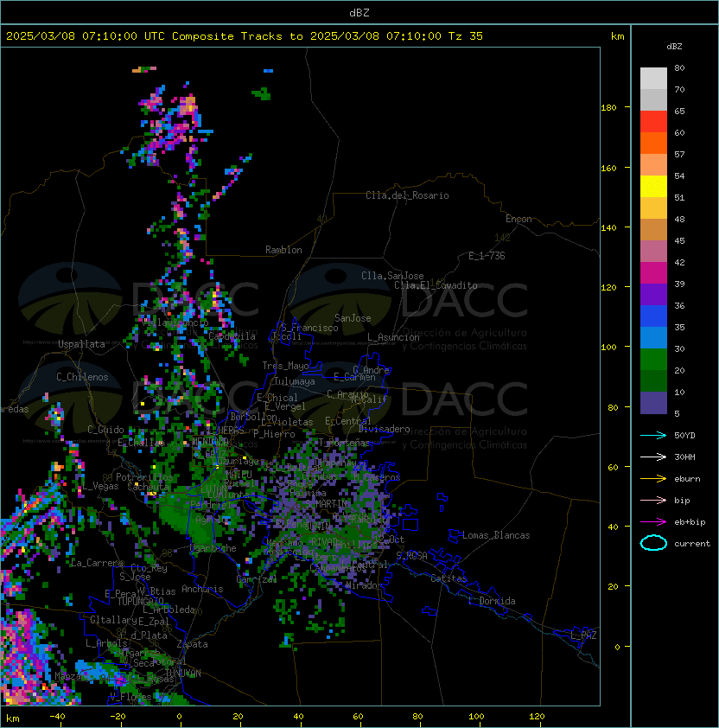Image resolution: width=719 pixels, height=728 pixels.
Task: Click the Ugarteche place label
Action: click(x=213, y=548)
